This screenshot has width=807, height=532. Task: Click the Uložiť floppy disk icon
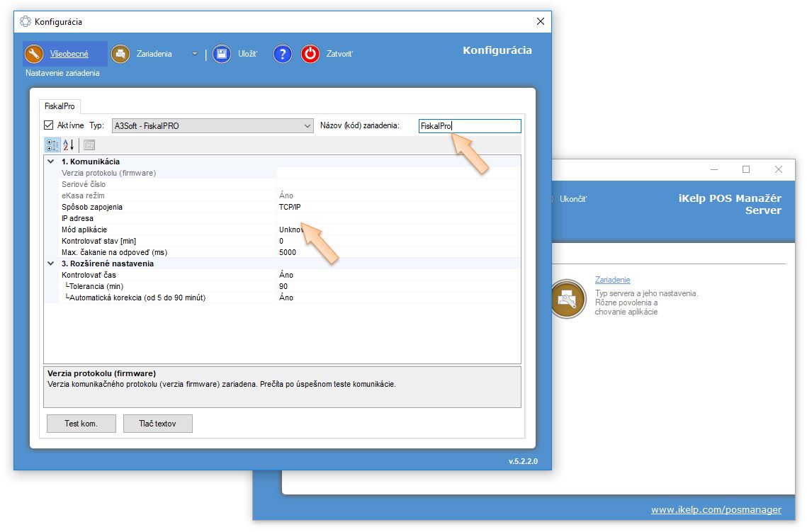point(222,54)
